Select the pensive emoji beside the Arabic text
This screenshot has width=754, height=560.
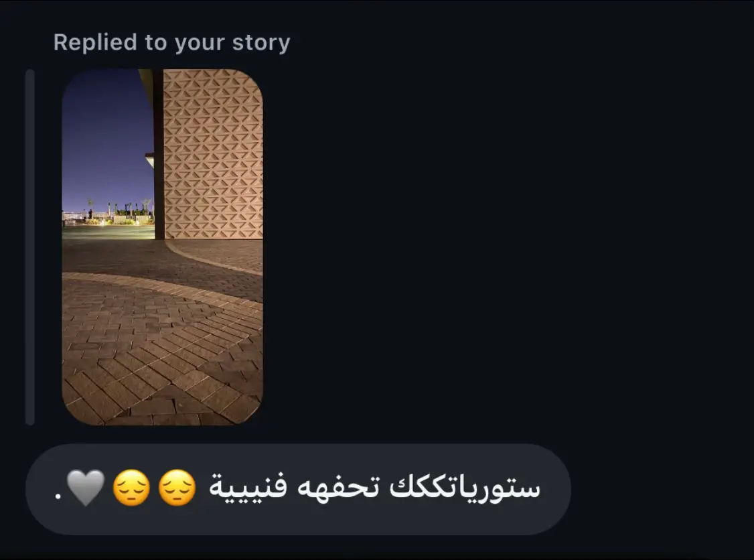[x=177, y=488]
